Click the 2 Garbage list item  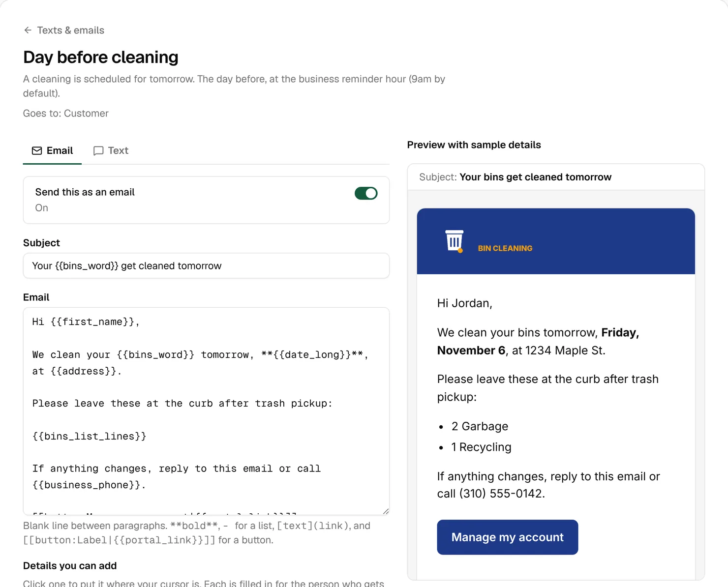480,426
